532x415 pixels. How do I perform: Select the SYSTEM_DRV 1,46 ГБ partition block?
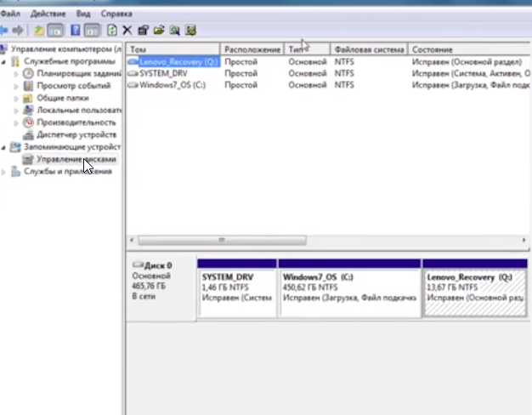(x=237, y=288)
